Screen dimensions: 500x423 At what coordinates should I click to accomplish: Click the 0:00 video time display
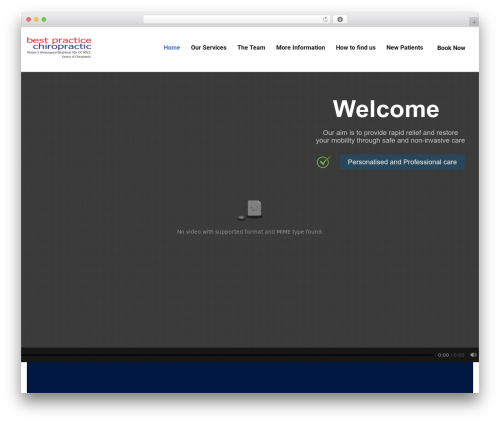[x=451, y=355]
